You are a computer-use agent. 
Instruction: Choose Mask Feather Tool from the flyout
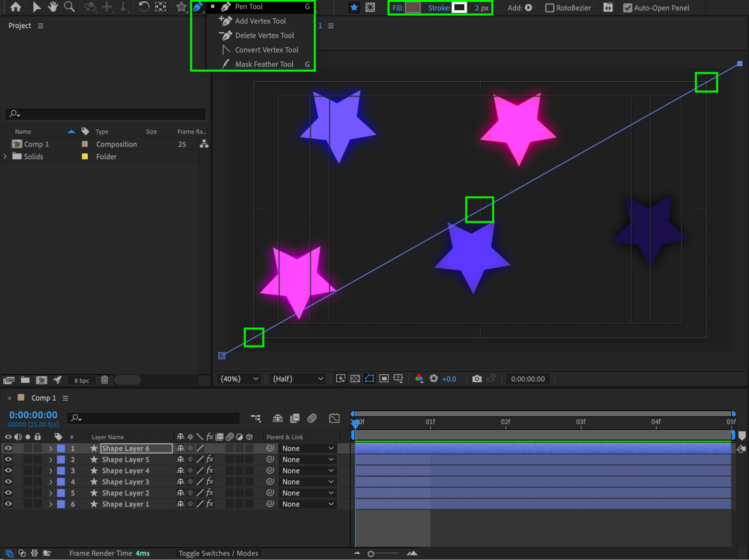click(264, 64)
